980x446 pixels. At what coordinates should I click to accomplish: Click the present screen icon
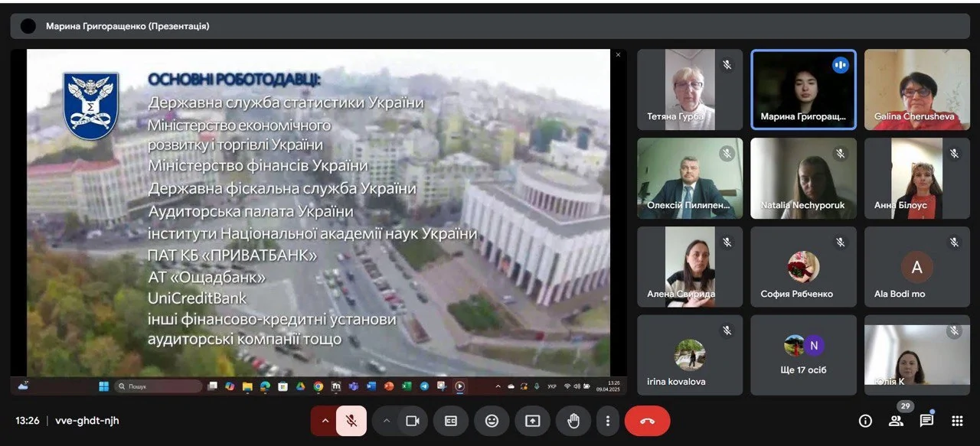tap(532, 421)
